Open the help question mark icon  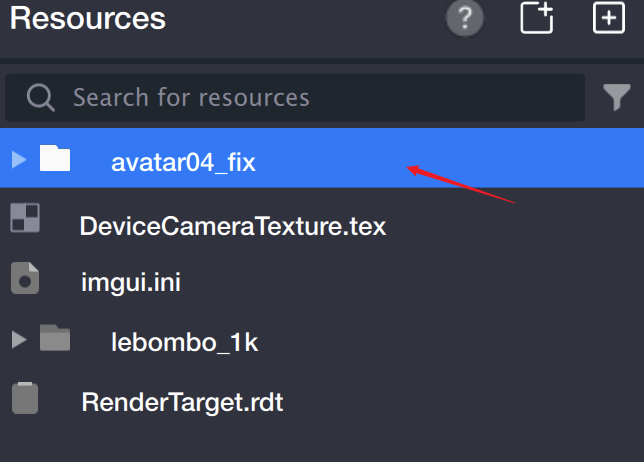point(465,19)
